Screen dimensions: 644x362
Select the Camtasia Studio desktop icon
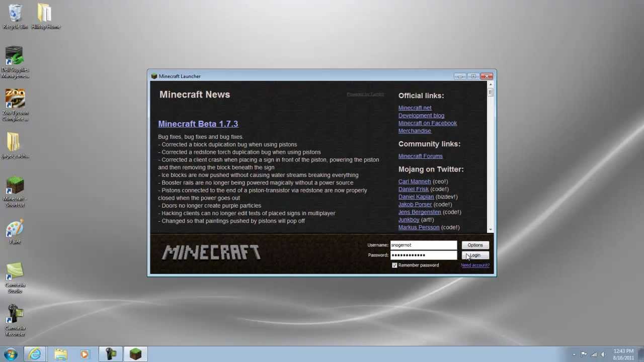coord(15,278)
